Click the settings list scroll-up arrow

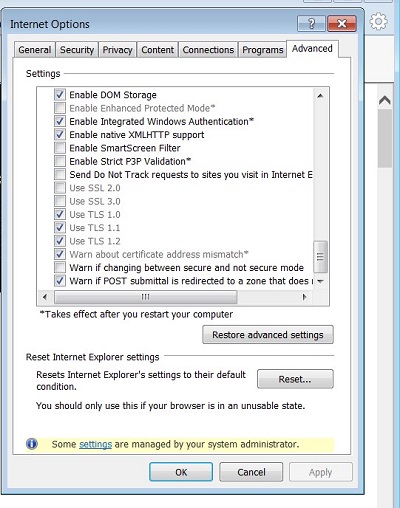320,96
